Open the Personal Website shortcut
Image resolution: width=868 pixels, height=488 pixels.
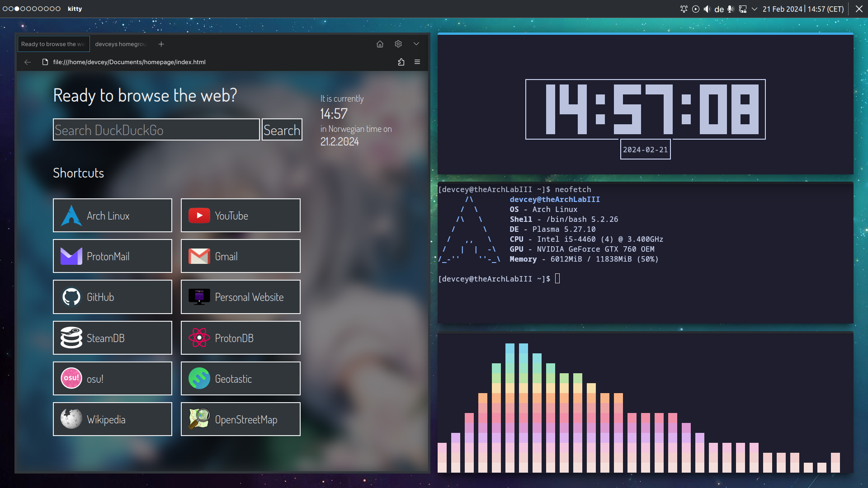point(241,297)
